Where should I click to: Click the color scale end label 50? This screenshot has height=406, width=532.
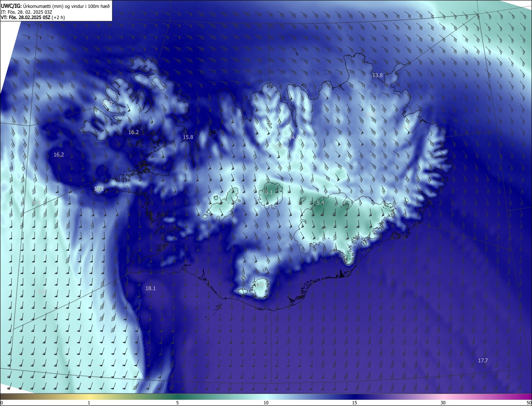(x=528, y=403)
